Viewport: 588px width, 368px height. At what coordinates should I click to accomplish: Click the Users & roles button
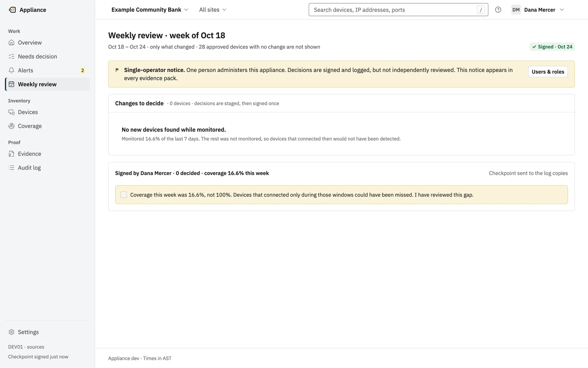(548, 72)
